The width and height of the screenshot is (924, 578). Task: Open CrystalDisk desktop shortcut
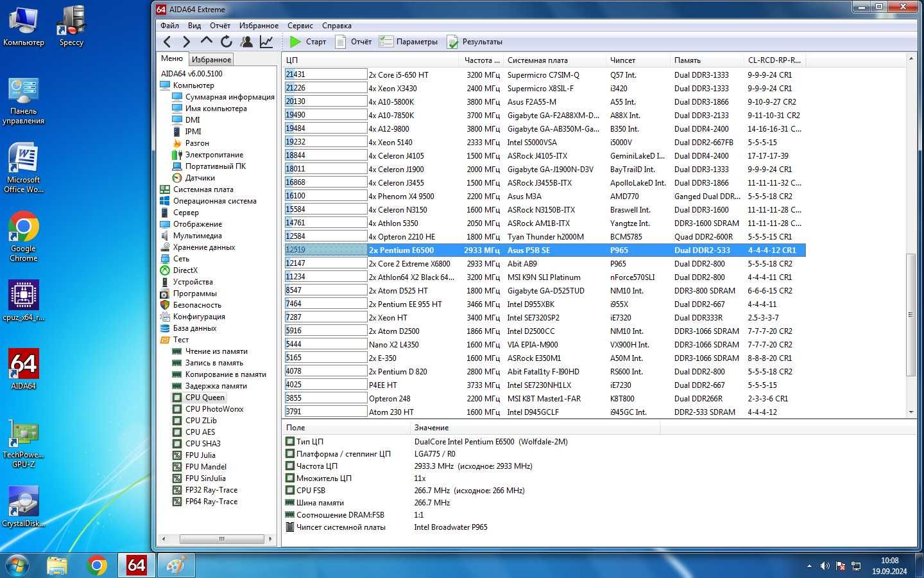click(24, 507)
